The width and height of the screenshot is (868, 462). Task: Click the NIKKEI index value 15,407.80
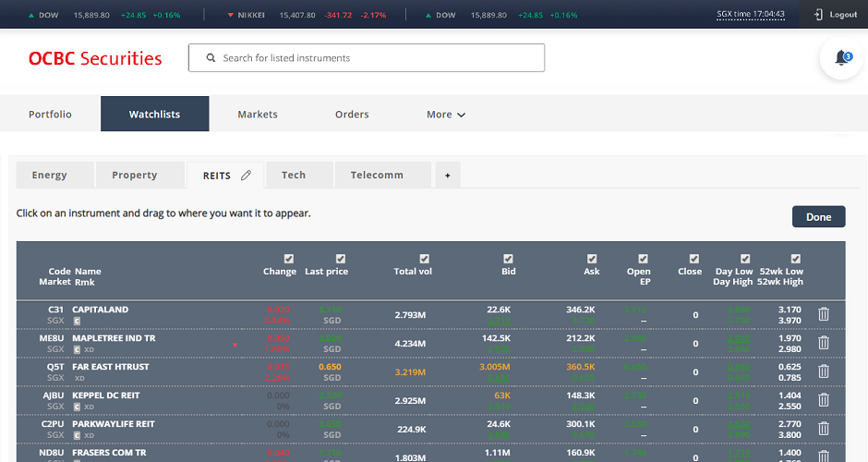pos(297,15)
